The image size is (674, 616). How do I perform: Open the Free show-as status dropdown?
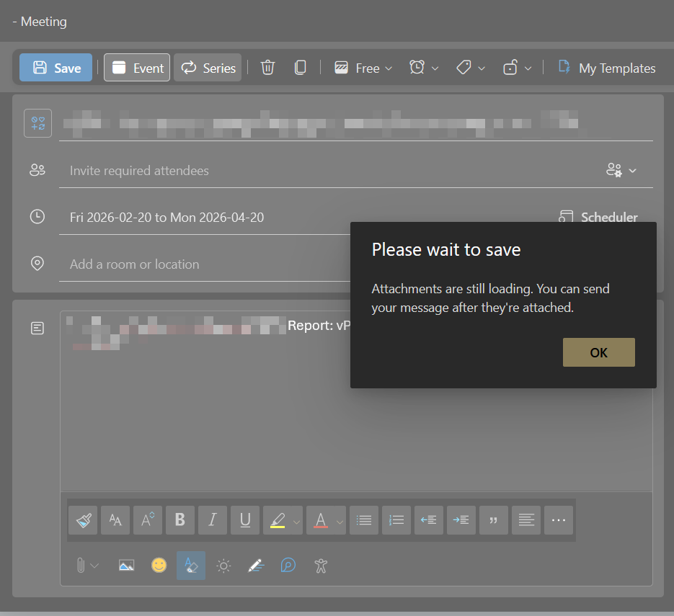coord(363,68)
